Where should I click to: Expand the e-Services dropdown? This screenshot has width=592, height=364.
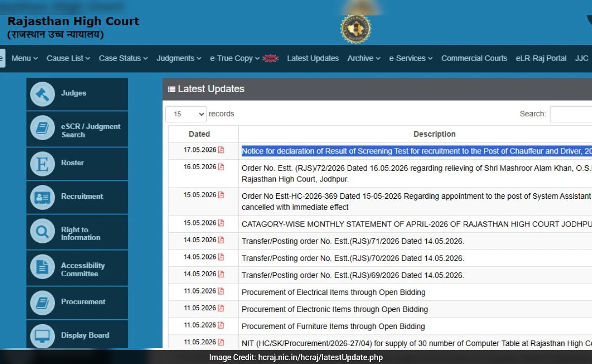(x=411, y=58)
